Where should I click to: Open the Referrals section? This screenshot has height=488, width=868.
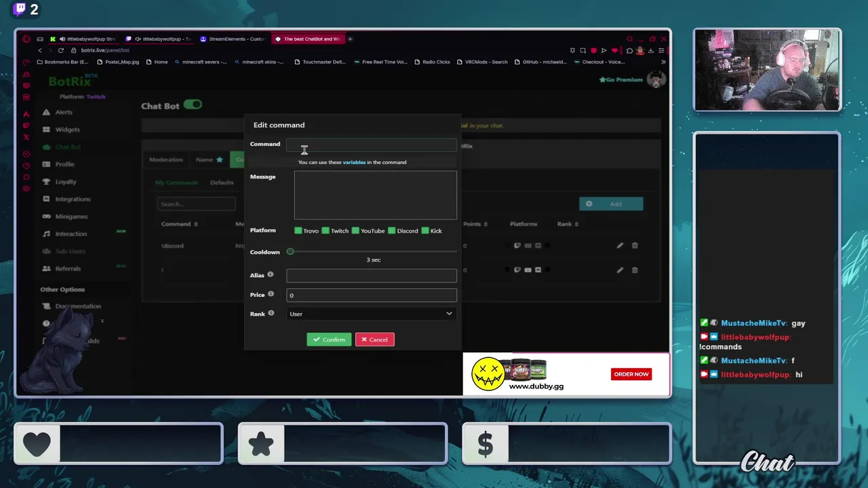(68, 268)
